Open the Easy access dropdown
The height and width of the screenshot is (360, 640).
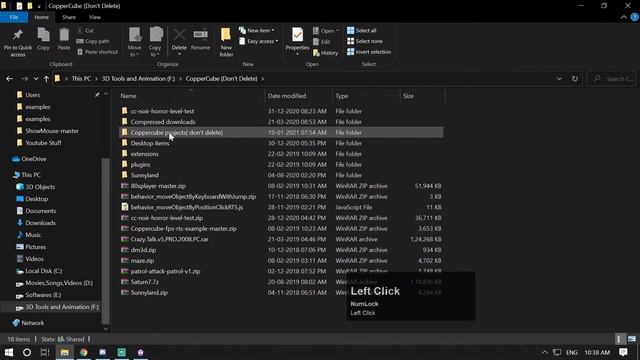(x=258, y=41)
